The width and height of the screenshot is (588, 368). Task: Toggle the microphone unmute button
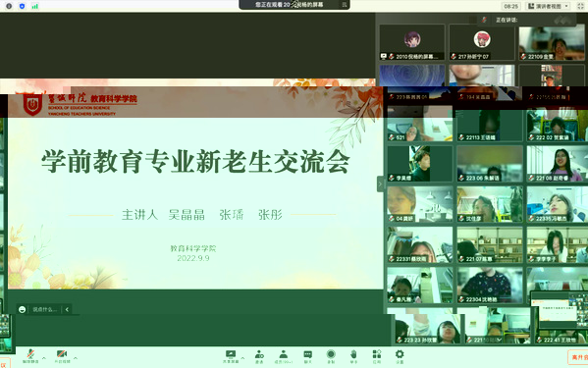30,356
